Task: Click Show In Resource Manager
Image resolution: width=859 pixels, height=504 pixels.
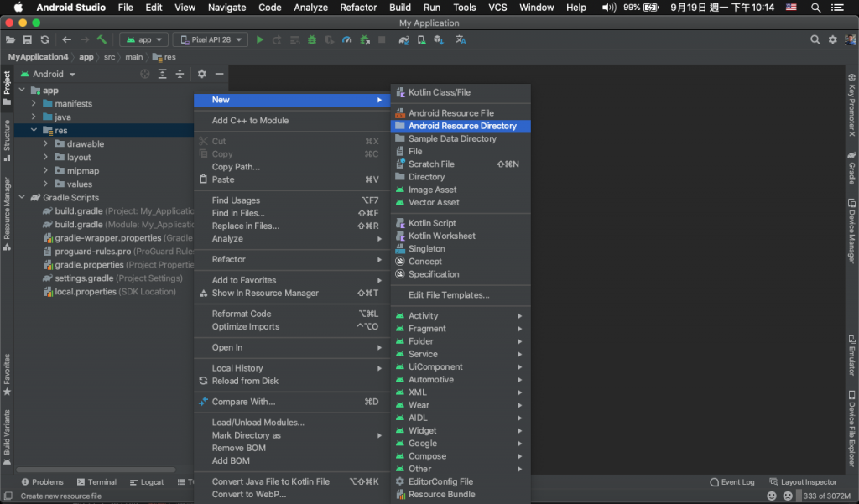Action: point(291,293)
